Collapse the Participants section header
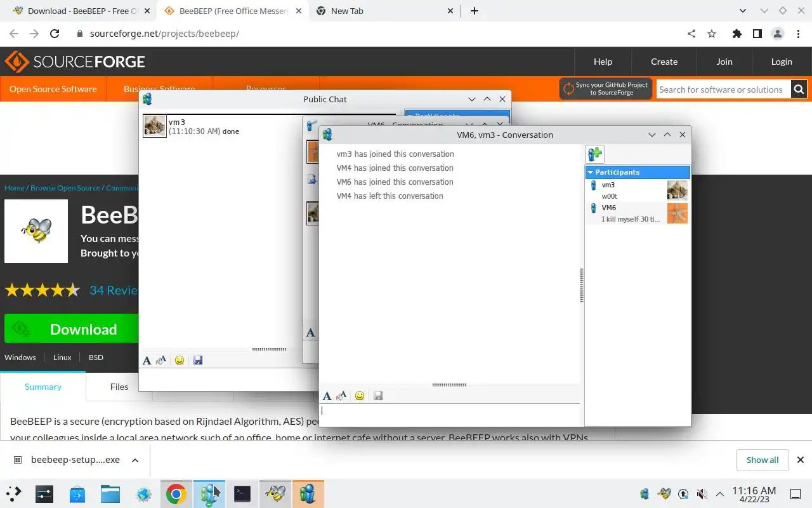The height and width of the screenshot is (508, 812). pyautogui.click(x=638, y=172)
